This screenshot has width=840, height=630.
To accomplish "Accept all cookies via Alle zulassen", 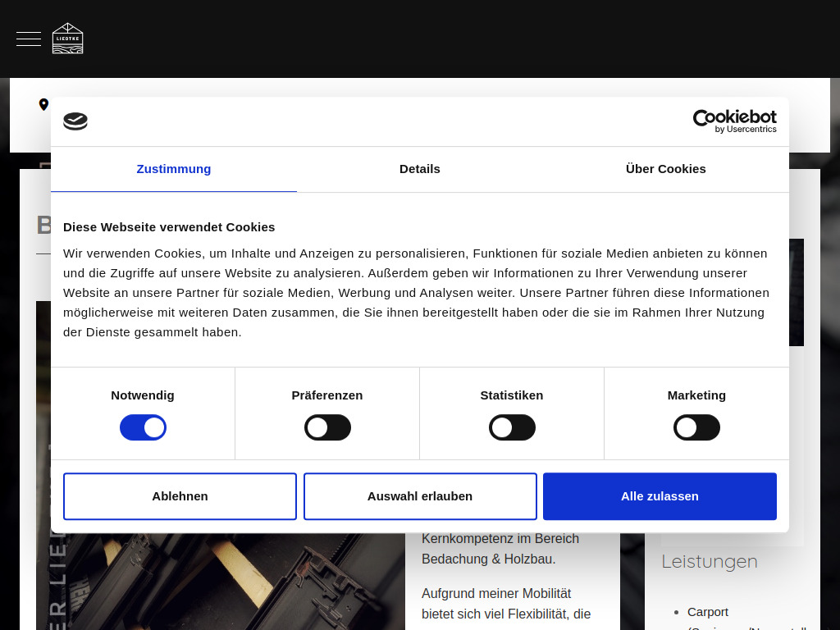I will click(x=660, y=495).
